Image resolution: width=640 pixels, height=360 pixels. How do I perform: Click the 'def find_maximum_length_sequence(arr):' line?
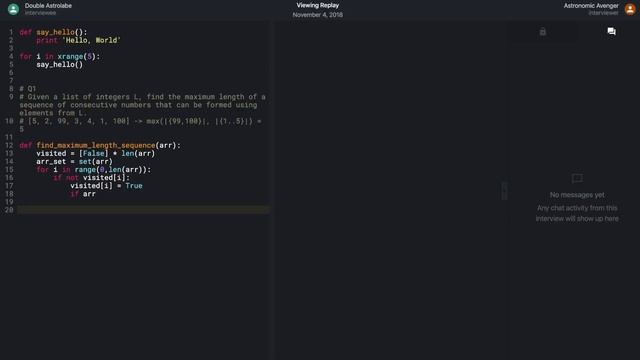tap(100, 145)
